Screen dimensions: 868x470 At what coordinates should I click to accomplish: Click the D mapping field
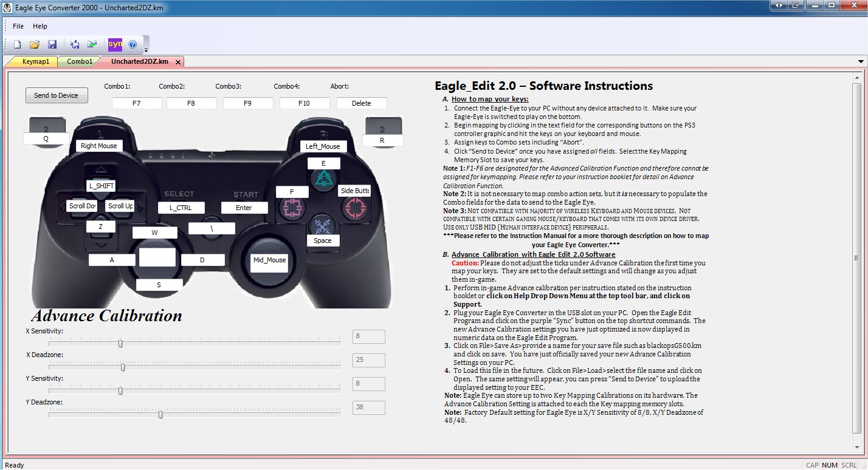[202, 260]
